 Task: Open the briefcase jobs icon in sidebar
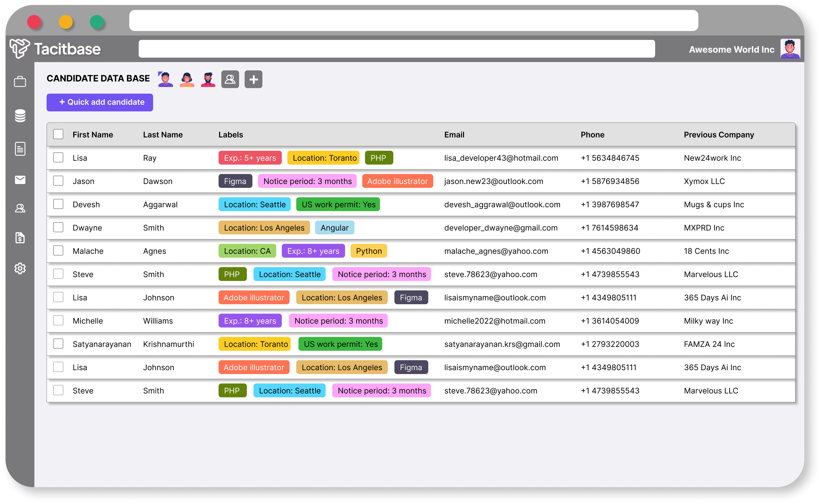pyautogui.click(x=20, y=82)
